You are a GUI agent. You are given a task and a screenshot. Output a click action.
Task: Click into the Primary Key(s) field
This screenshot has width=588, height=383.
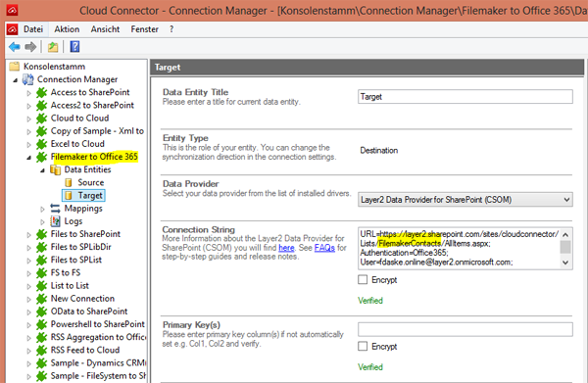coord(465,329)
